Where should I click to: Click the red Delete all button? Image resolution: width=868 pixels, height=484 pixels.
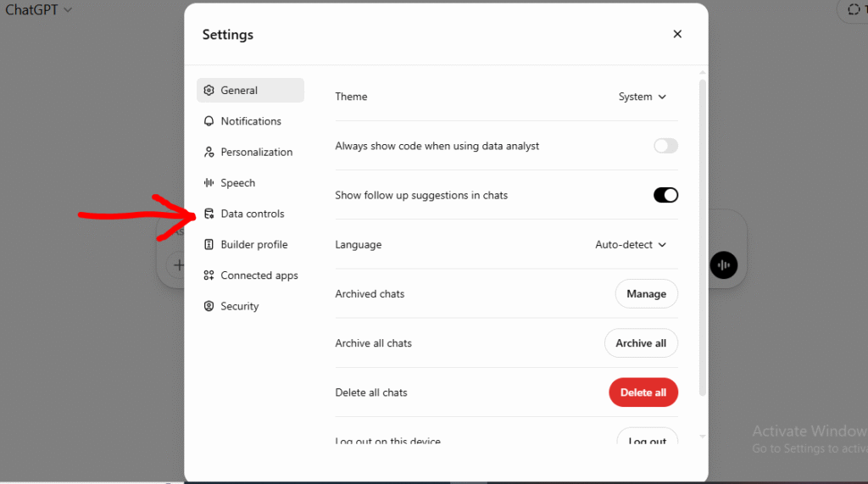643,392
